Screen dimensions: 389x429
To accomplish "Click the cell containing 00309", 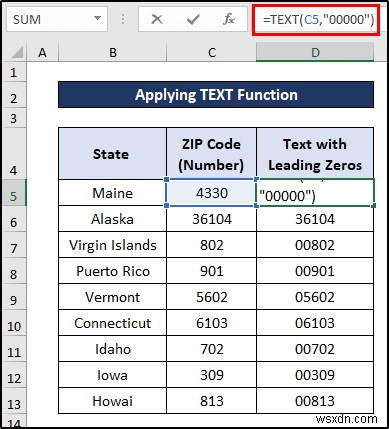I will pos(315,375).
